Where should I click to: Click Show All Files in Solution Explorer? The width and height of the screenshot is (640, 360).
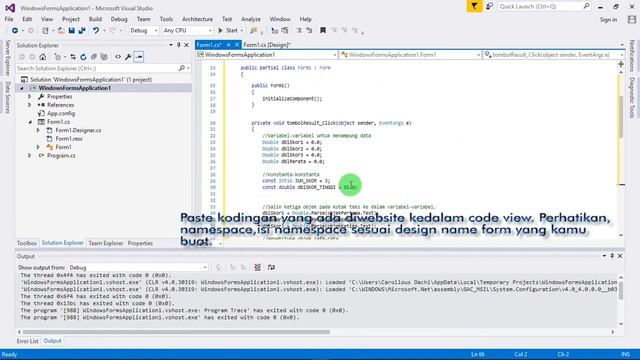[x=104, y=57]
